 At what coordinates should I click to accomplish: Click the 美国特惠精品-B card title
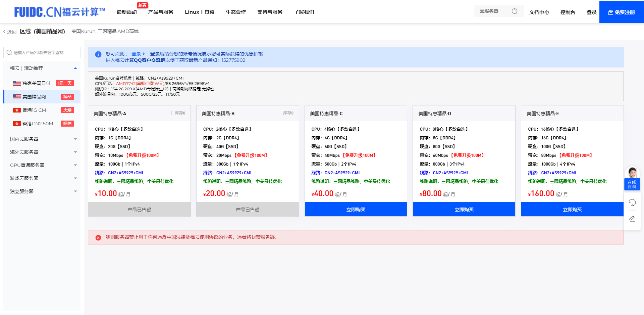[x=218, y=114]
